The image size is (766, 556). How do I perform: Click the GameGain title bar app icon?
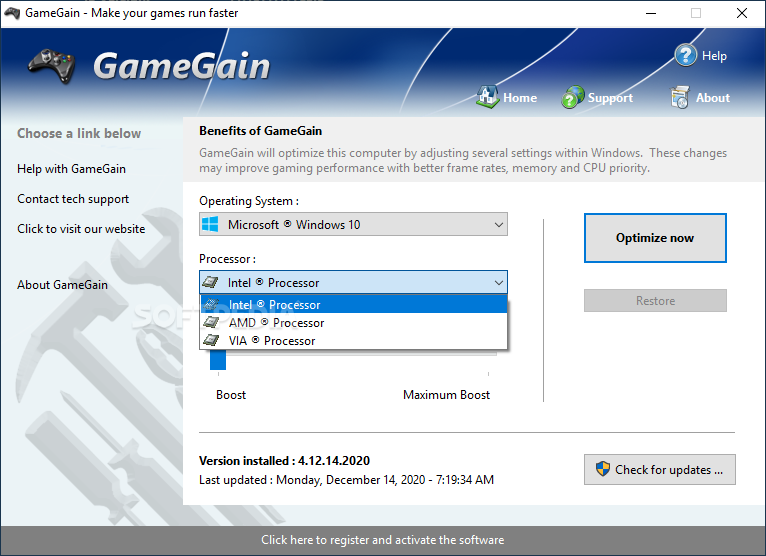pos(12,13)
